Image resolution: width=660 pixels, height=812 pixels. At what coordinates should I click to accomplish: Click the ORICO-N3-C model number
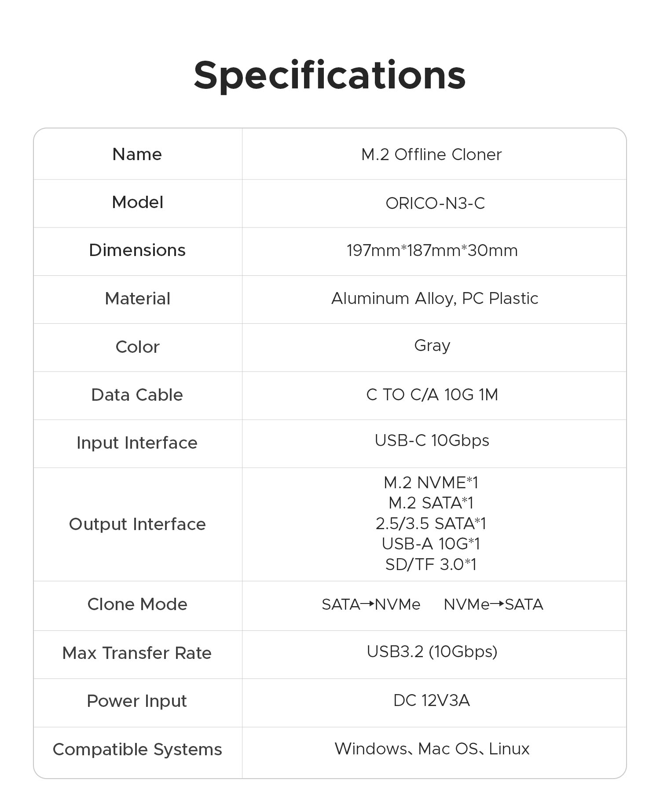(435, 203)
